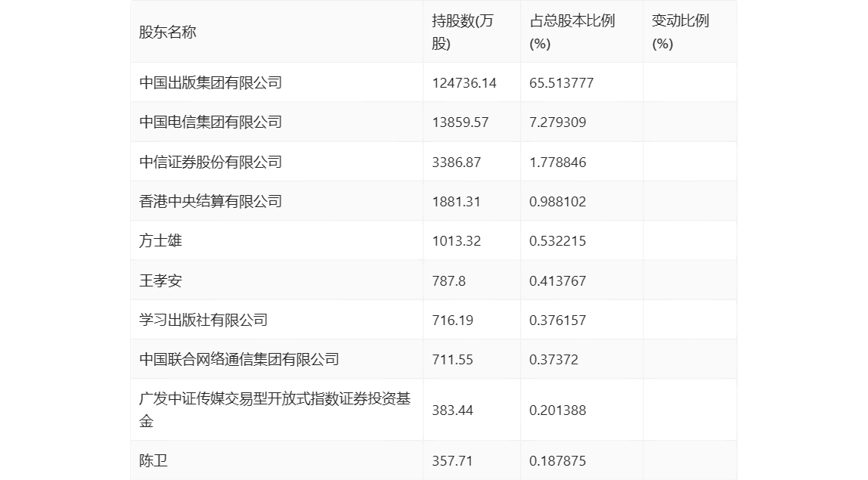Viewport: 868px width, 480px height.
Task: Select 中国电信集团有限公司 shareholder name
Action: click(210, 122)
